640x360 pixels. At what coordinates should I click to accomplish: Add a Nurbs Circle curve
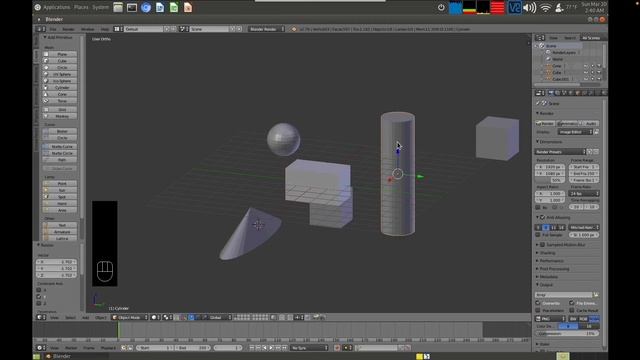click(60, 153)
